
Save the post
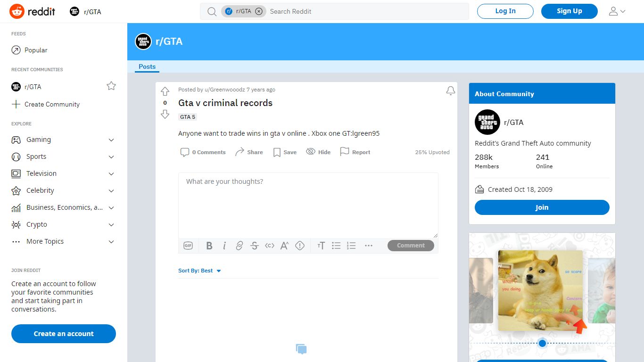click(x=285, y=152)
